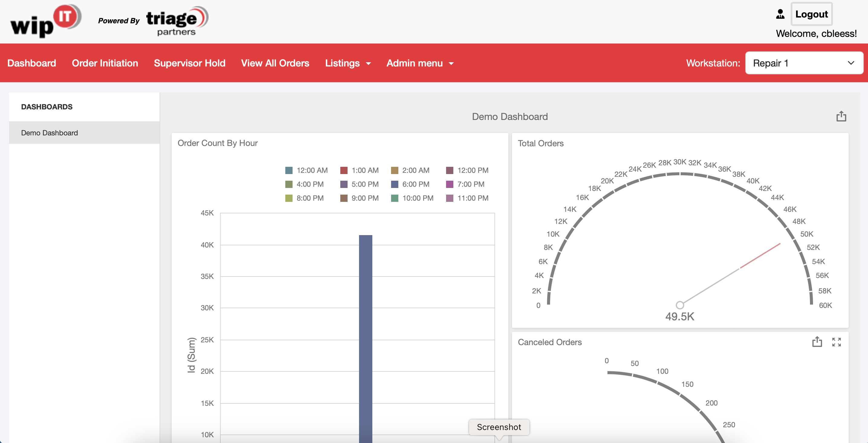Expand Canceled Orders gauge to fullscreen
The image size is (868, 443).
click(x=837, y=342)
